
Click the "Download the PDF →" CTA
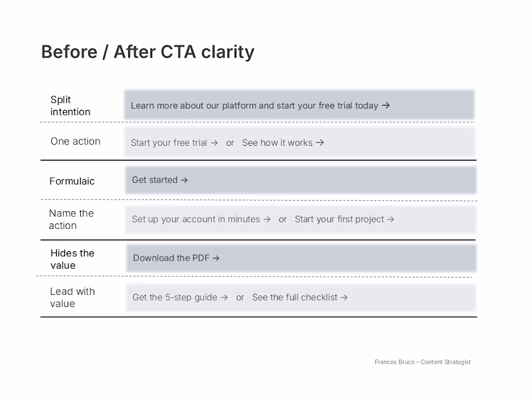coord(176,258)
